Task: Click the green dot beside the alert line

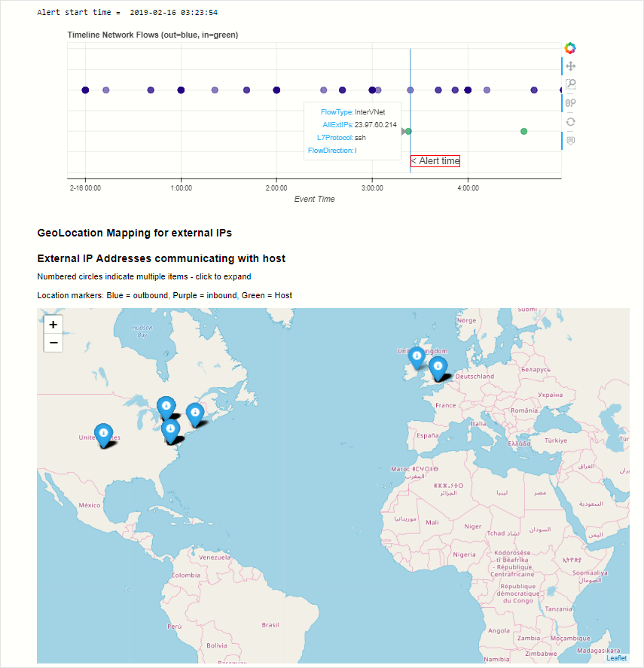Action: [408, 131]
